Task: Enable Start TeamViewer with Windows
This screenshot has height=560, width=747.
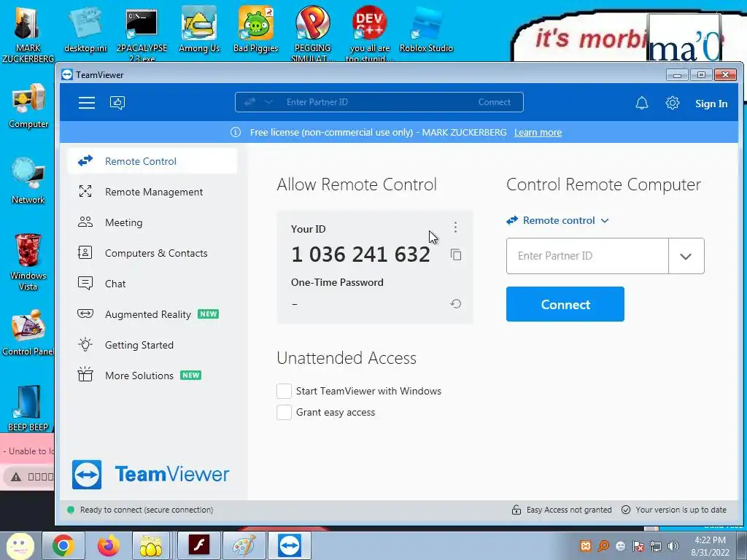Action: 284,391
